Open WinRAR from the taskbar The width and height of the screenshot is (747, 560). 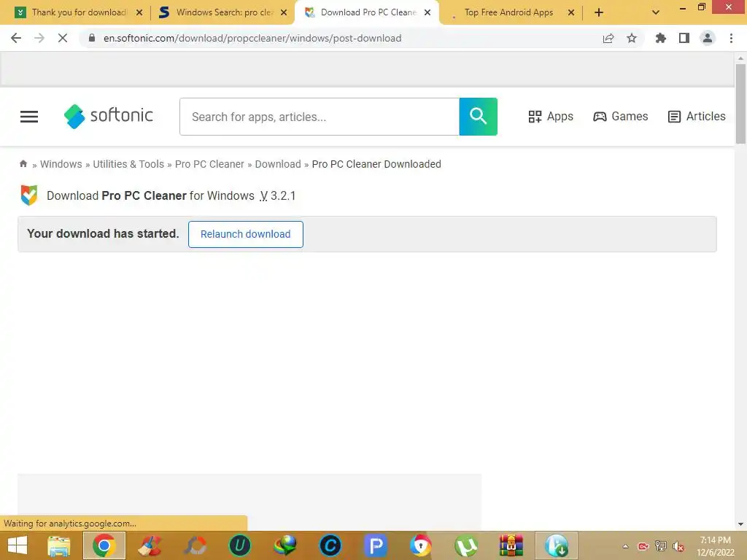[511, 545]
